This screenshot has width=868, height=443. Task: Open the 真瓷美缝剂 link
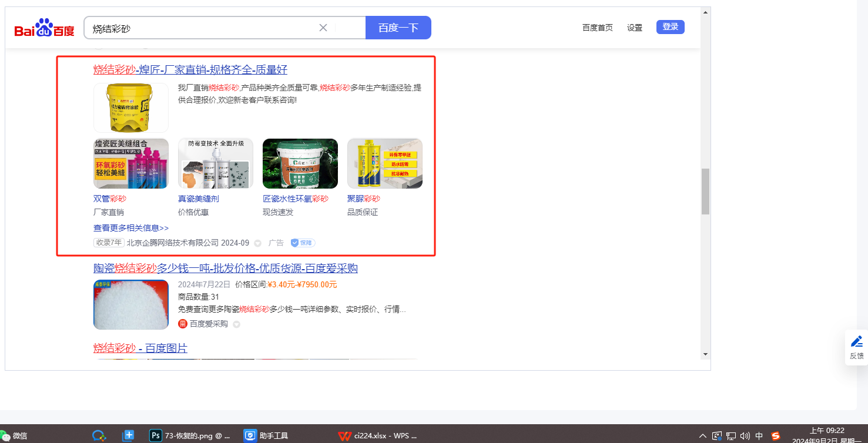coord(199,199)
